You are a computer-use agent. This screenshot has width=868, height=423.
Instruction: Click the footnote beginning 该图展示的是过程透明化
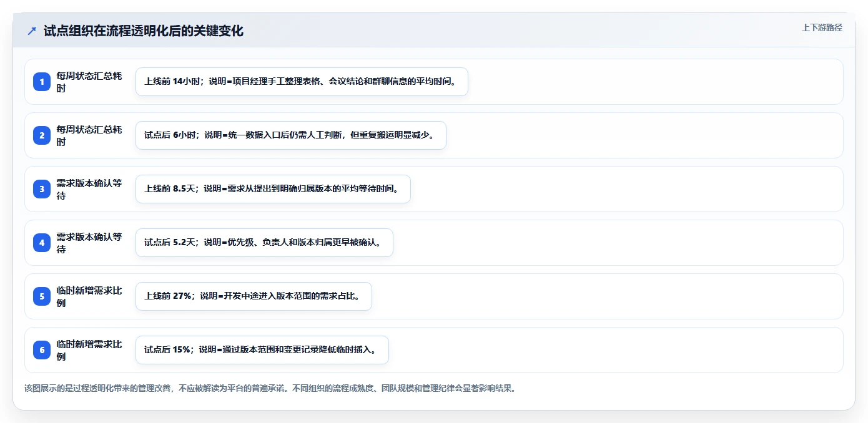[270, 388]
